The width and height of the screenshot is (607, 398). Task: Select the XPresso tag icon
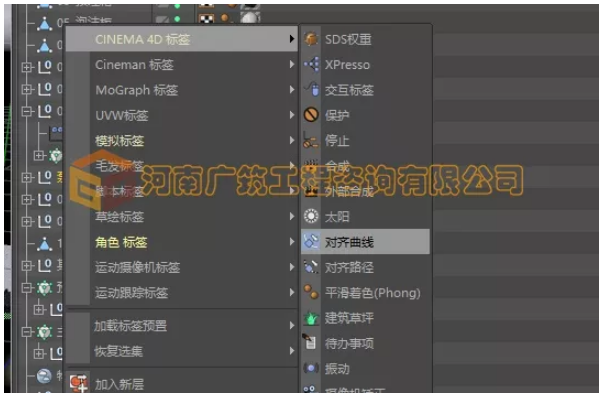(311, 64)
